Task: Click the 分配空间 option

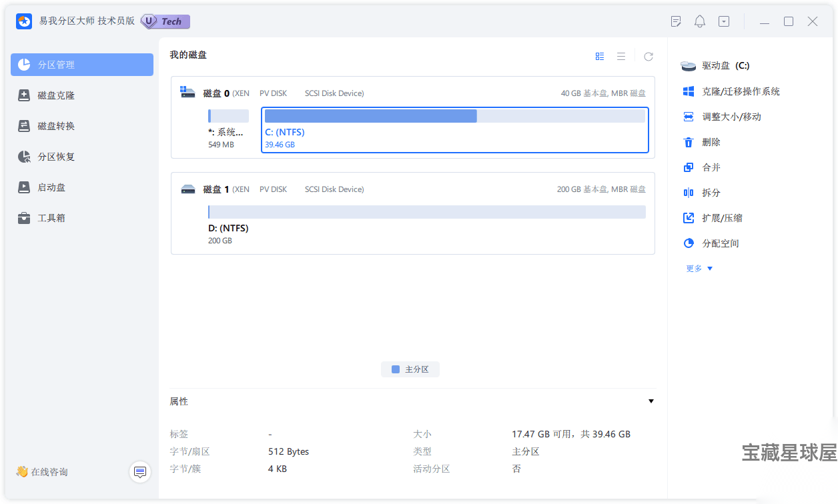Action: pyautogui.click(x=711, y=243)
